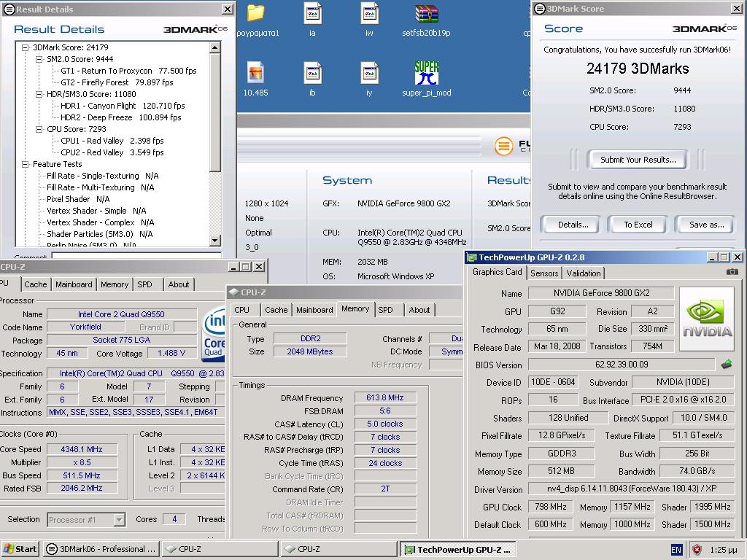Switch to the first CPU-Z taskbar button
The image size is (747, 560).
tap(220, 549)
